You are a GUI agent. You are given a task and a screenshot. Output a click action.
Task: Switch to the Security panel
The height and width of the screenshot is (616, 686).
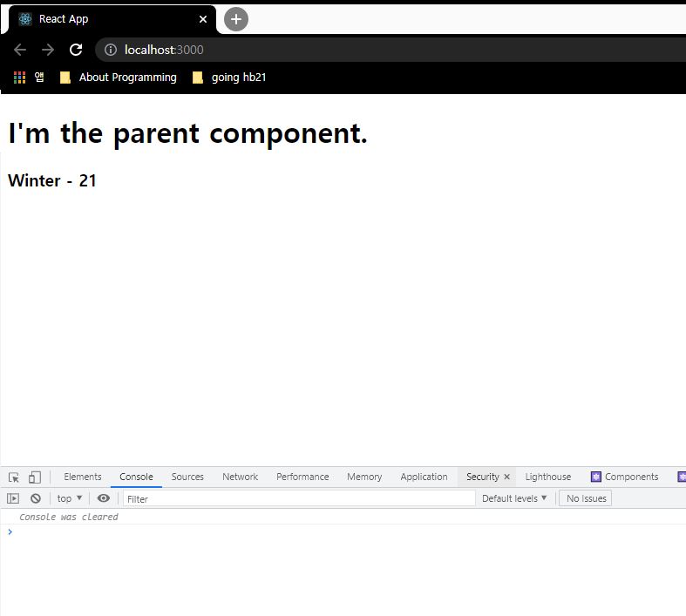click(482, 477)
